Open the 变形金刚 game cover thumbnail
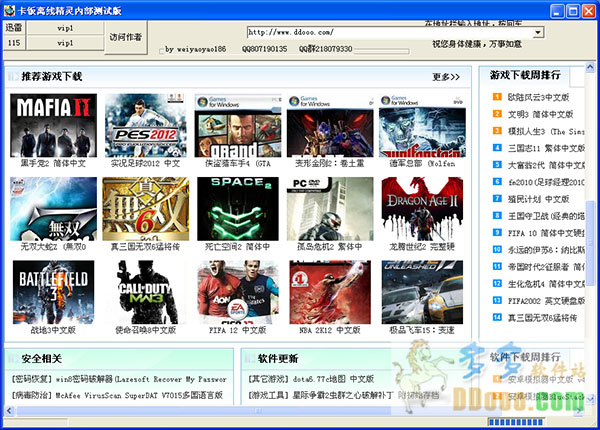 (330, 125)
